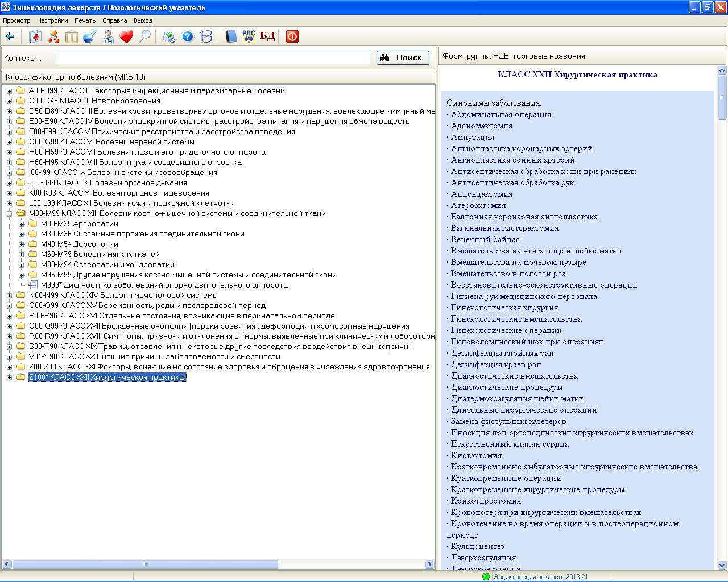This screenshot has width=728, height=582.
Task: Click the blue back arrow icon
Action: [x=10, y=36]
